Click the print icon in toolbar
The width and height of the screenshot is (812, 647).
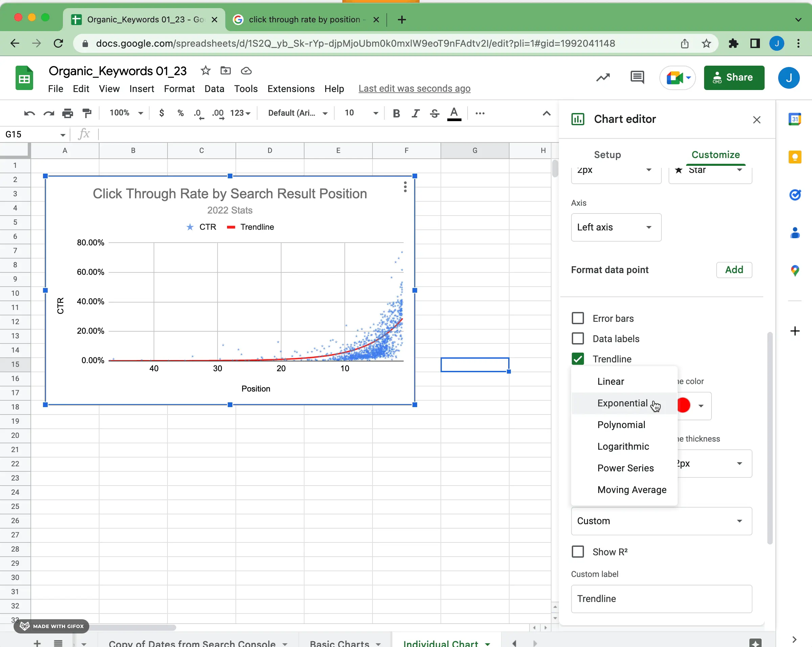click(x=67, y=114)
